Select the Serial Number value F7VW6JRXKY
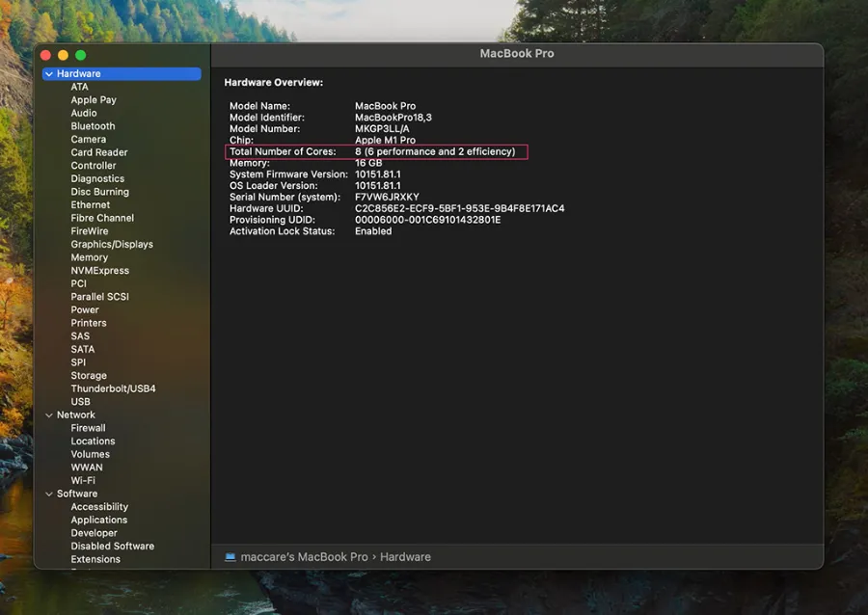Viewport: 868px width, 615px height. [x=387, y=197]
